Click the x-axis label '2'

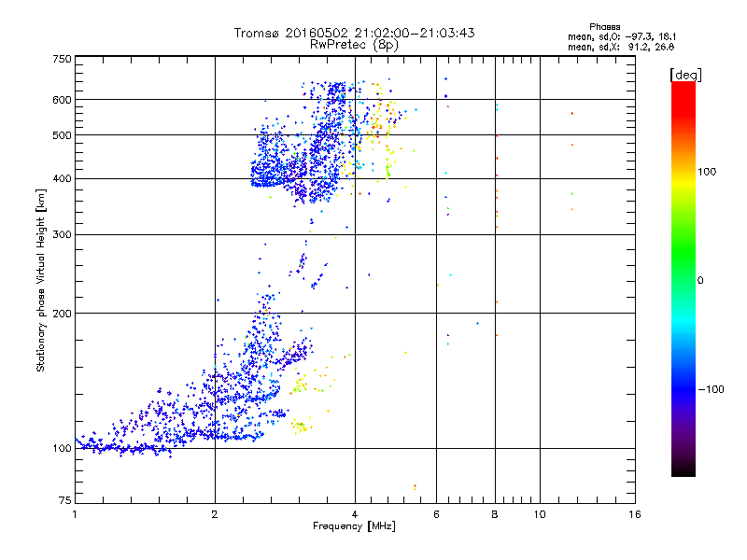(x=215, y=514)
